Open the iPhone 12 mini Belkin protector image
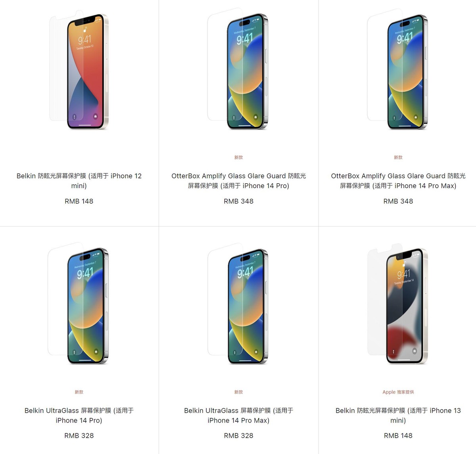This screenshot has width=476, height=454. tap(79, 71)
